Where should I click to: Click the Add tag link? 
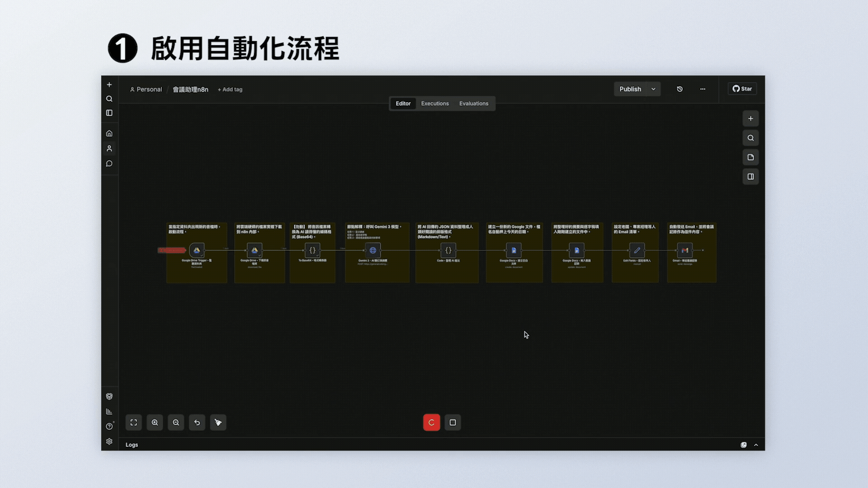click(x=230, y=89)
